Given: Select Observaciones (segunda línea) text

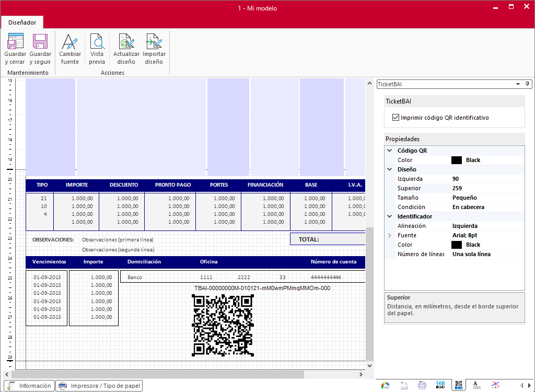Looking at the screenshot, I should pos(118,250).
